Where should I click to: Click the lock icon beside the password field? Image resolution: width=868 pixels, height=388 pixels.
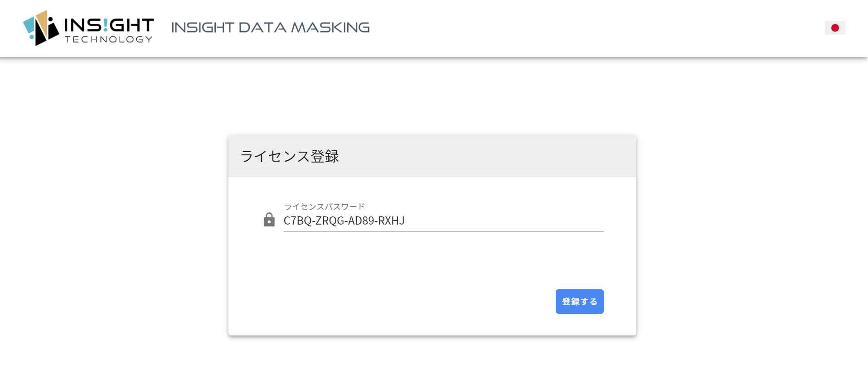coord(269,220)
